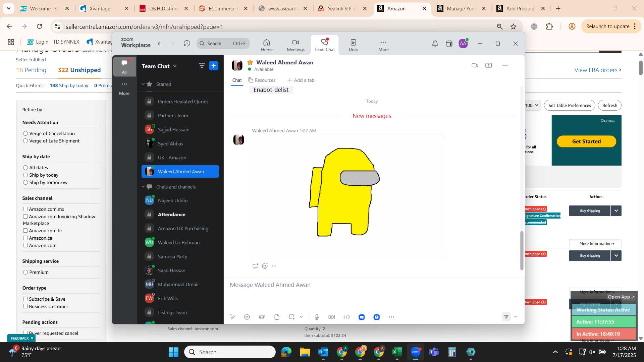Viewport: 644px width, 362px height.
Task: Record a video message icon
Action: point(332,317)
